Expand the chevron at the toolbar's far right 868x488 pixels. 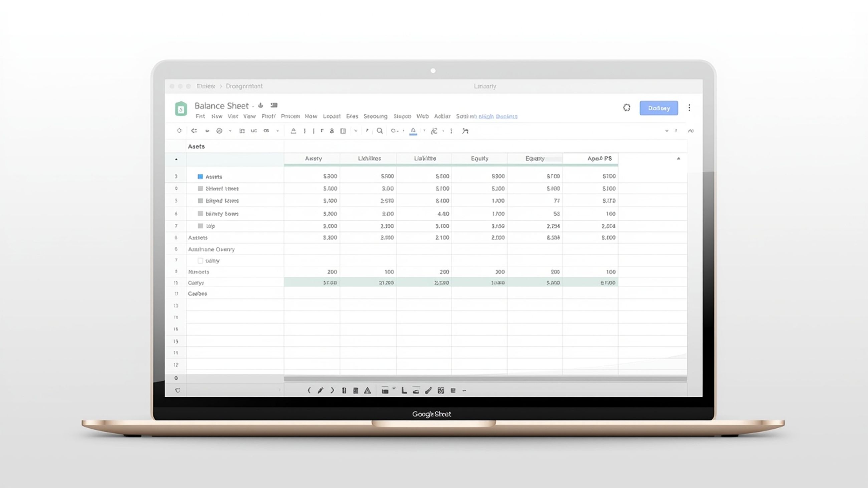[x=666, y=131]
